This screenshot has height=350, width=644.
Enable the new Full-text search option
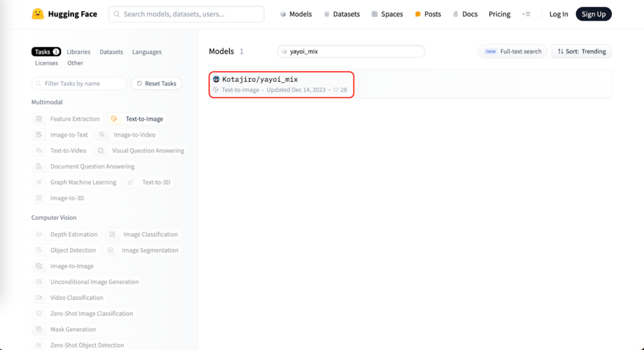pyautogui.click(x=513, y=52)
